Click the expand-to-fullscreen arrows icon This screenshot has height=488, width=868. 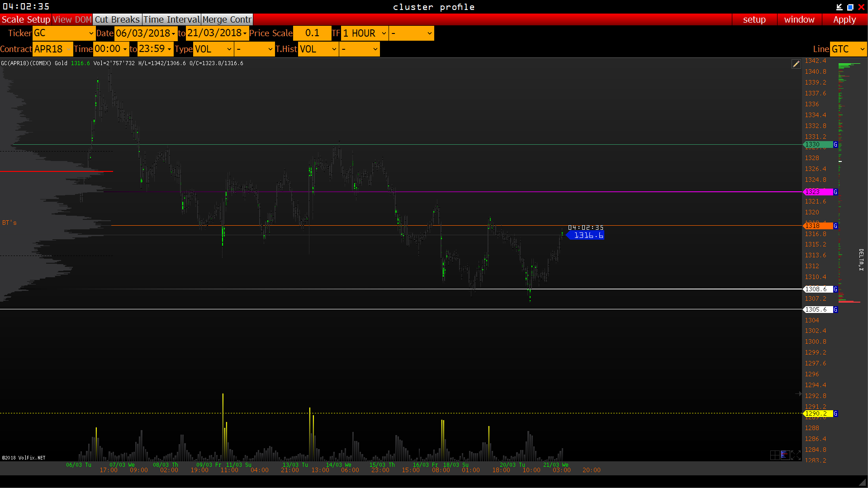pyautogui.click(x=796, y=455)
